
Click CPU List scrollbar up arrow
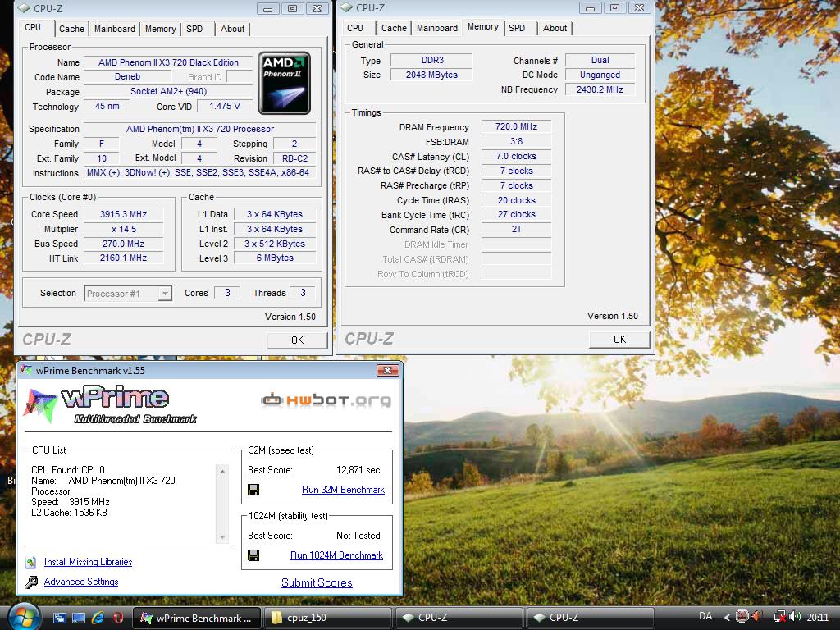[223, 472]
